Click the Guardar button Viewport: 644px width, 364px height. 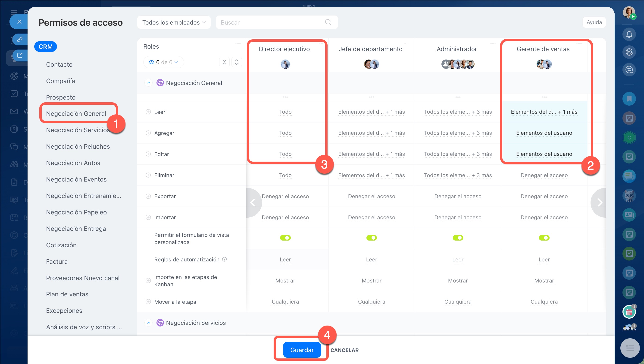tap(302, 350)
